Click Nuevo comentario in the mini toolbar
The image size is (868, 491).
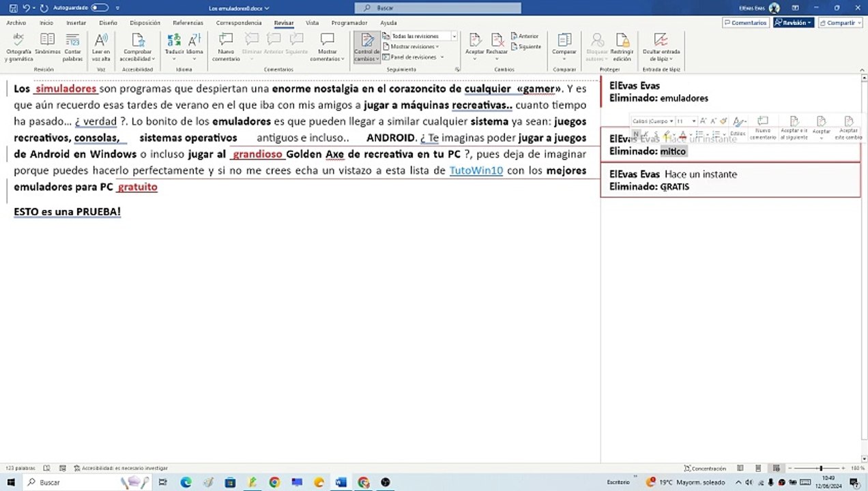tap(763, 128)
